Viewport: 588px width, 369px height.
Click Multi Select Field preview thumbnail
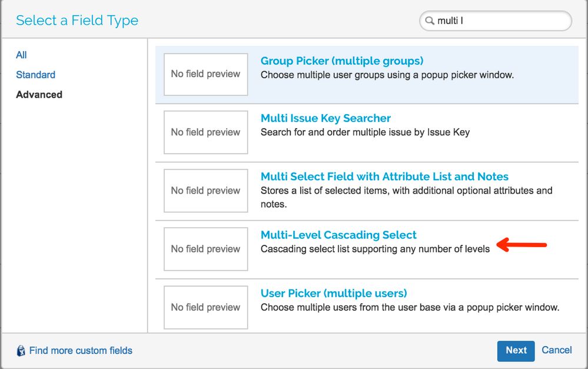(205, 191)
